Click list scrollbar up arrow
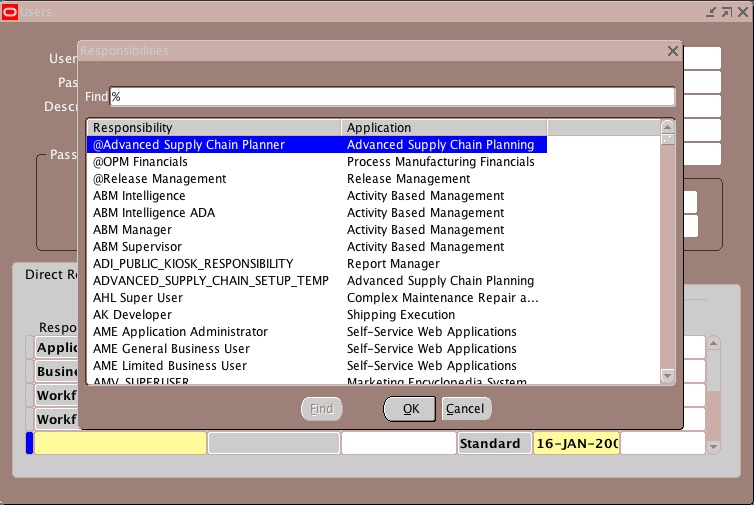 [x=667, y=127]
